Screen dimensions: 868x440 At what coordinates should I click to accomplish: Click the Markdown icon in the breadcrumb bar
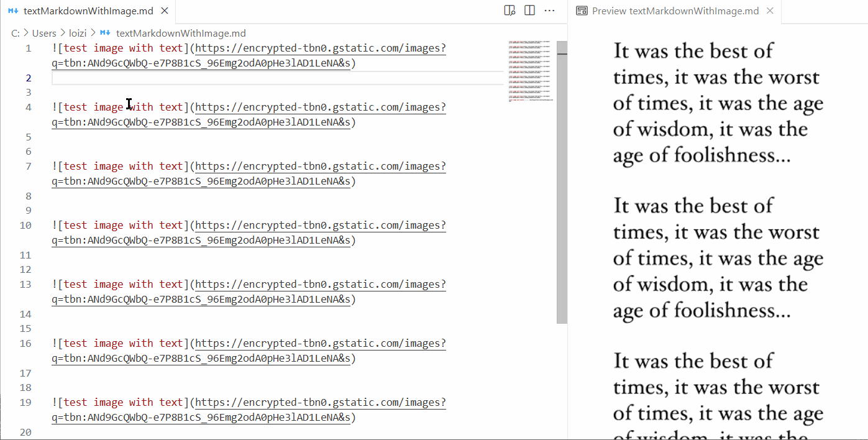tap(104, 32)
